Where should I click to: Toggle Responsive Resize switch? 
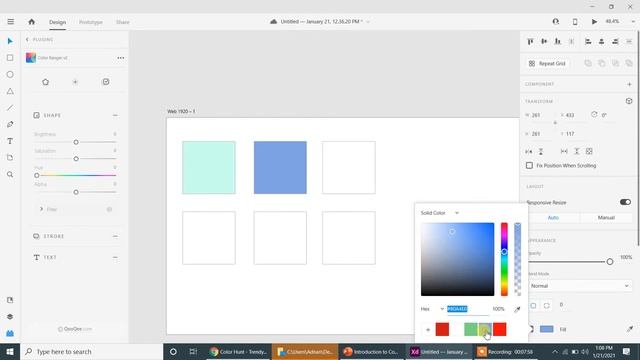(x=625, y=202)
